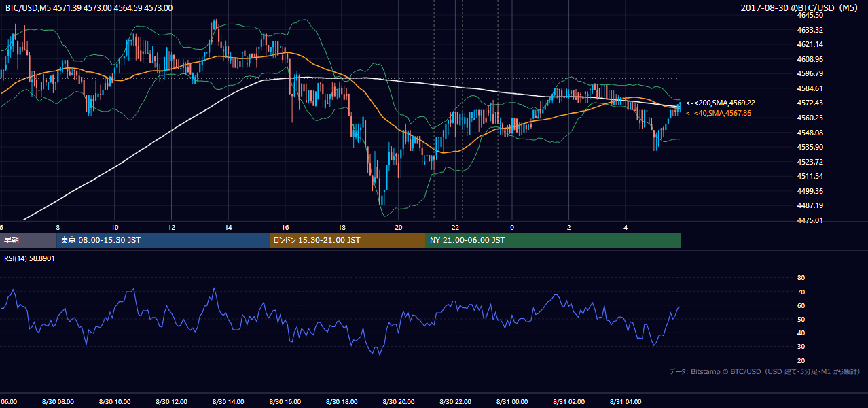Click price axis value 4523.72

coord(810,162)
